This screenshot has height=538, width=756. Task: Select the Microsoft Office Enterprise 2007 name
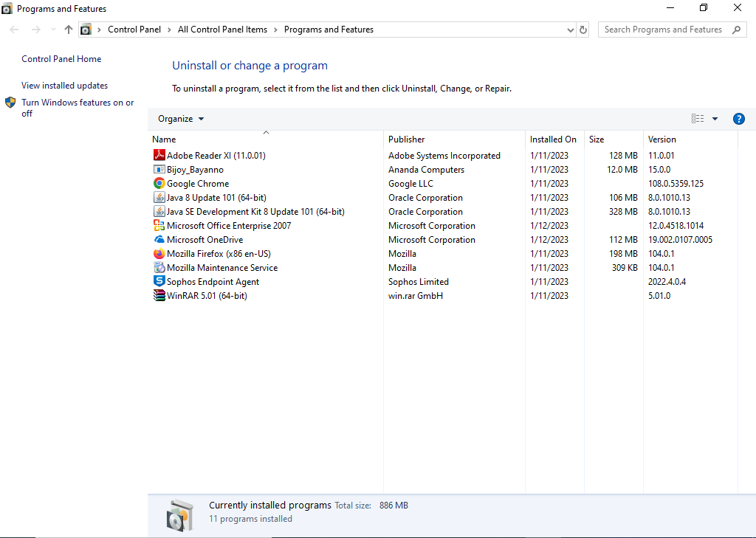(x=229, y=225)
